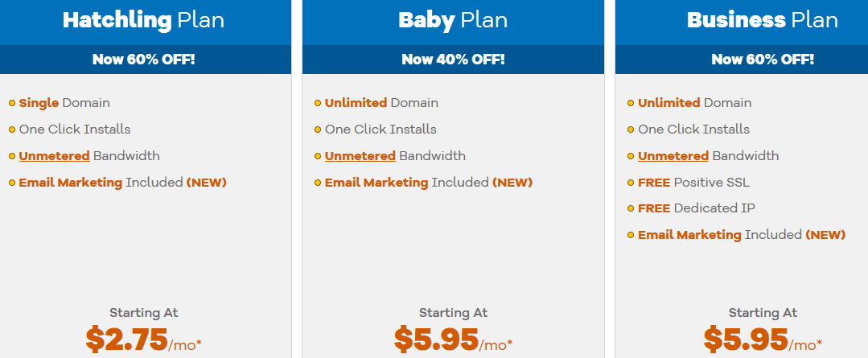The image size is (868, 358).
Task: Click Business Plan Unlimited Domain bullet
Action: click(x=631, y=104)
